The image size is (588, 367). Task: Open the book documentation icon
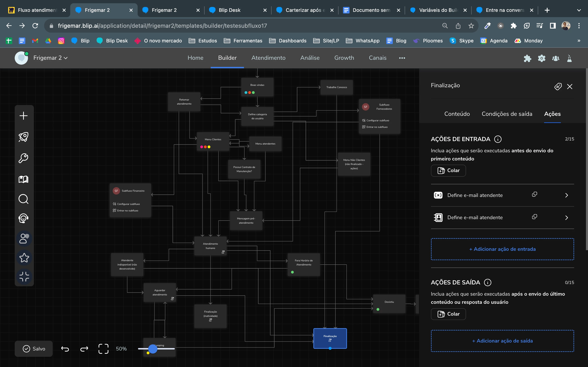(x=23, y=179)
